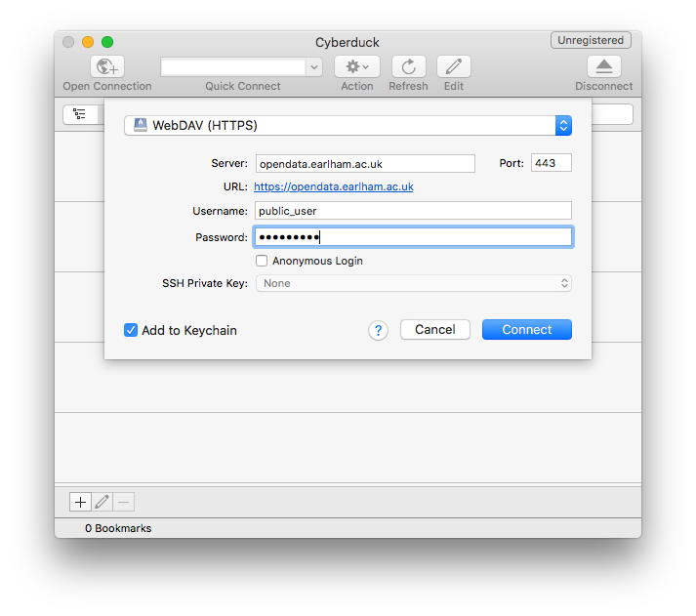Click the Open Connection globe icon
Screen dimensions: 696x616
tap(106, 66)
